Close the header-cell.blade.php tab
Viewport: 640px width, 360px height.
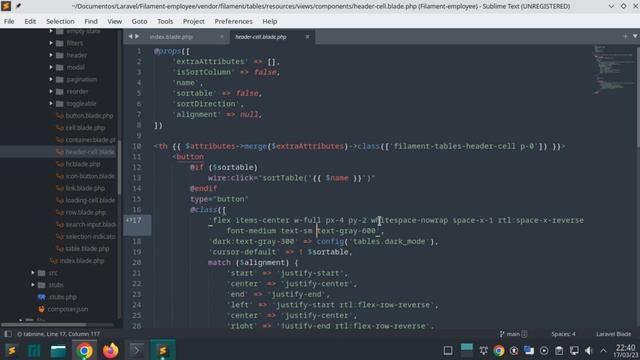tap(307, 37)
